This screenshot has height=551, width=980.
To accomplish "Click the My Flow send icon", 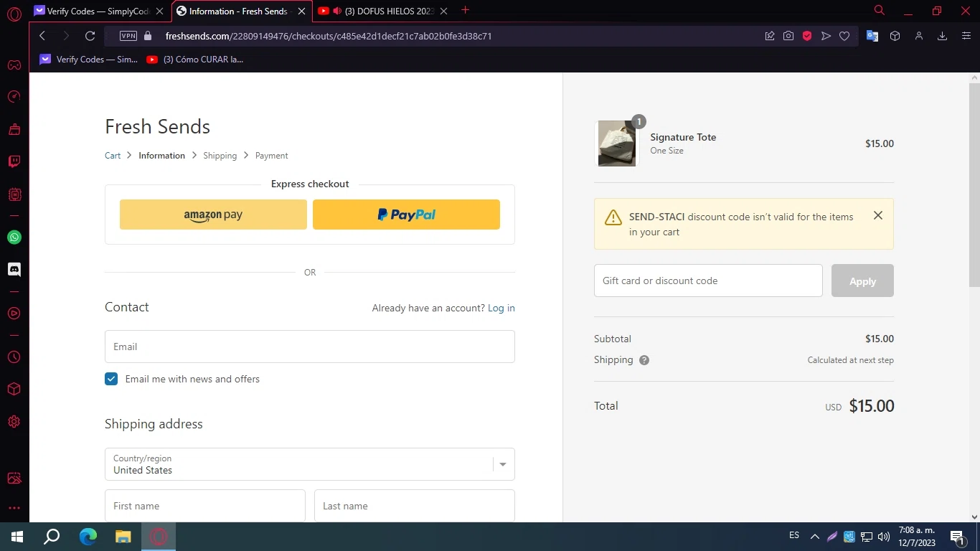I will click(x=826, y=36).
